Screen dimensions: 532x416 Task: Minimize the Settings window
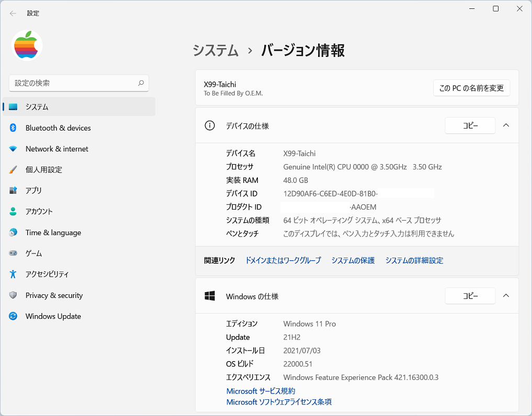[x=472, y=8]
